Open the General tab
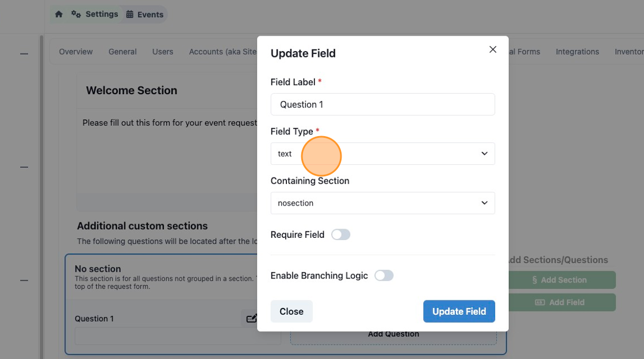 tap(122, 52)
